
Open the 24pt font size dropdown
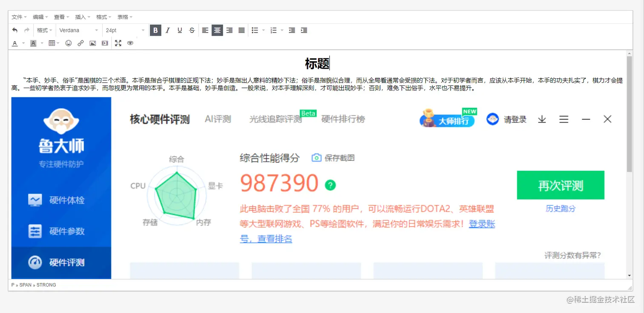pos(125,30)
